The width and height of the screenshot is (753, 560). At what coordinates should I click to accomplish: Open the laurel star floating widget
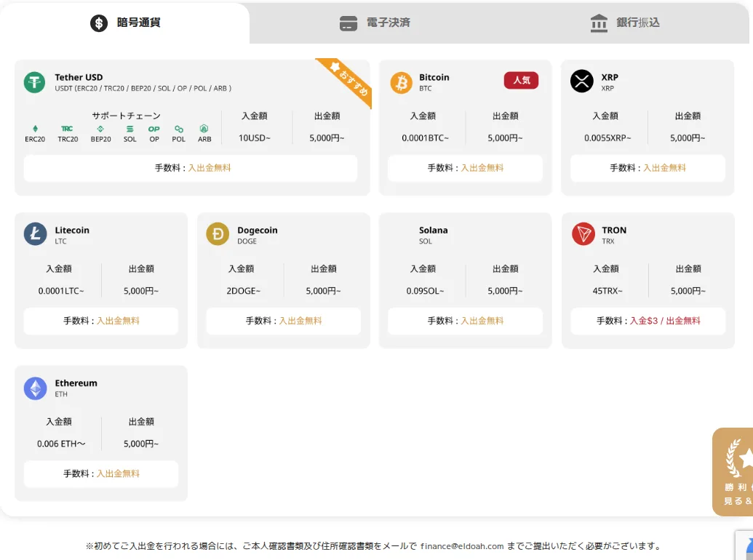(734, 472)
